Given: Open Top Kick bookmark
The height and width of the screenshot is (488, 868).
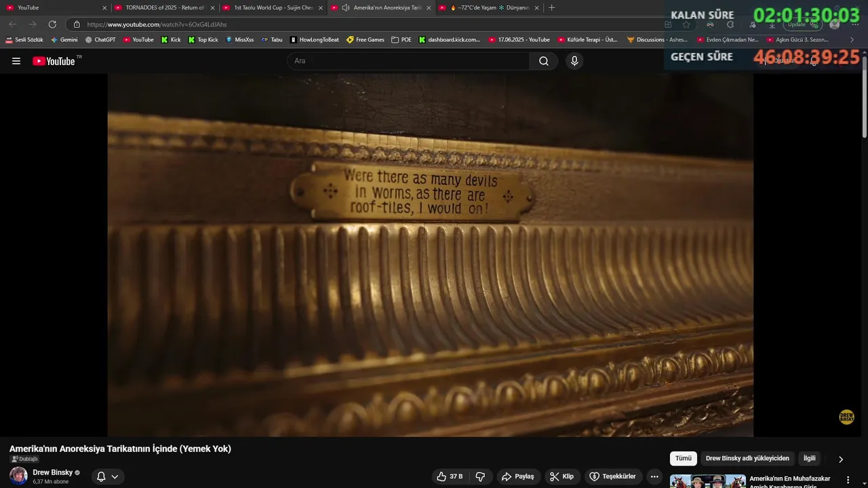Looking at the screenshot, I should 203,39.
